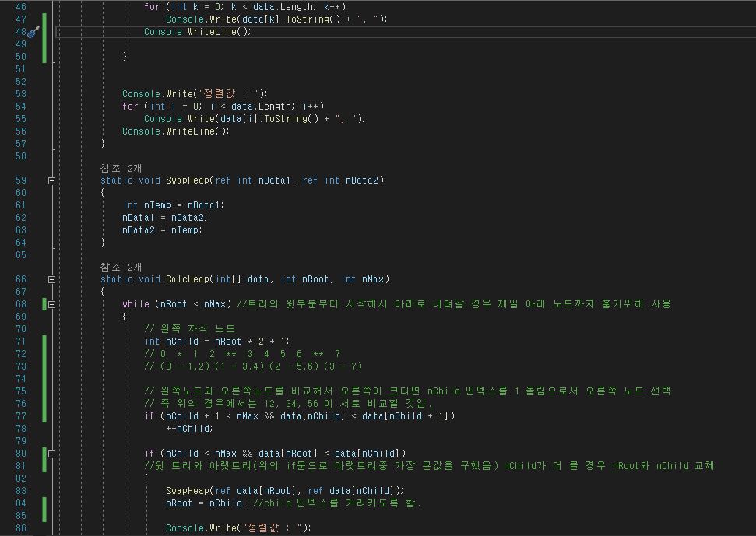
Task: Click the nMax parameter in CalcHeap signature
Action: (373, 279)
